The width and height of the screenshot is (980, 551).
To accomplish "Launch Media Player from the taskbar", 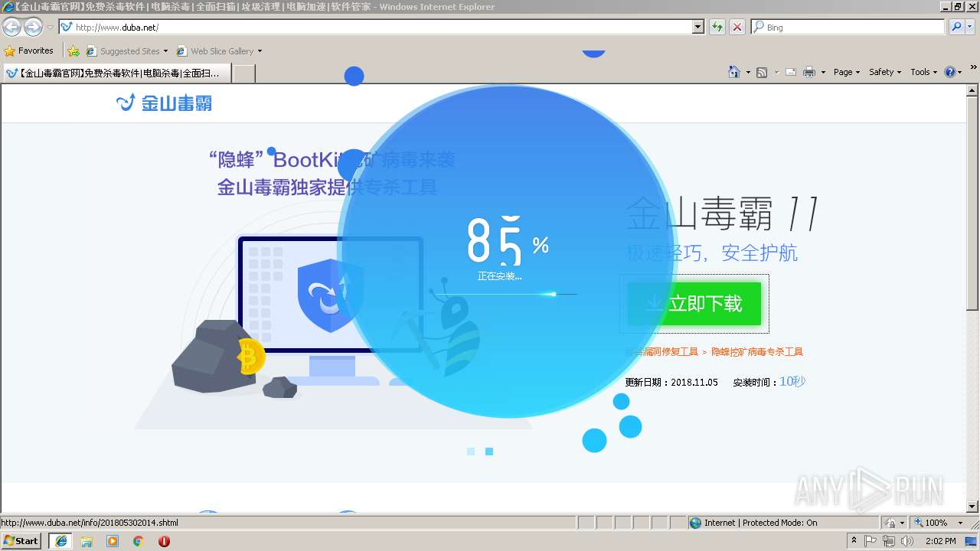I will tap(113, 541).
